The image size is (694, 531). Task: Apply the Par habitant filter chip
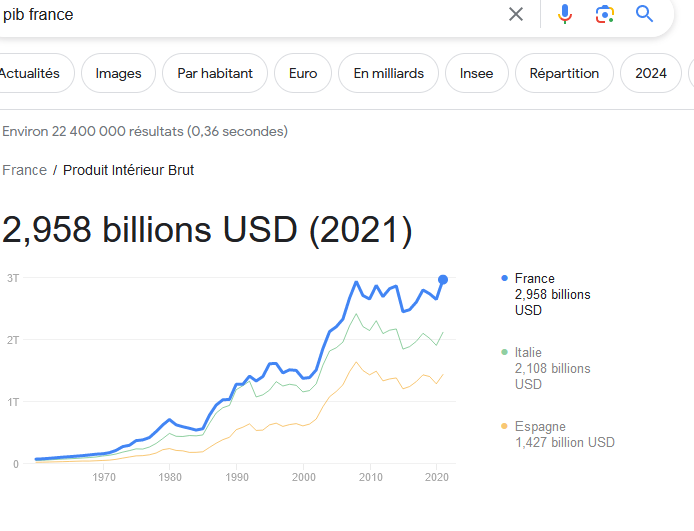coord(215,73)
